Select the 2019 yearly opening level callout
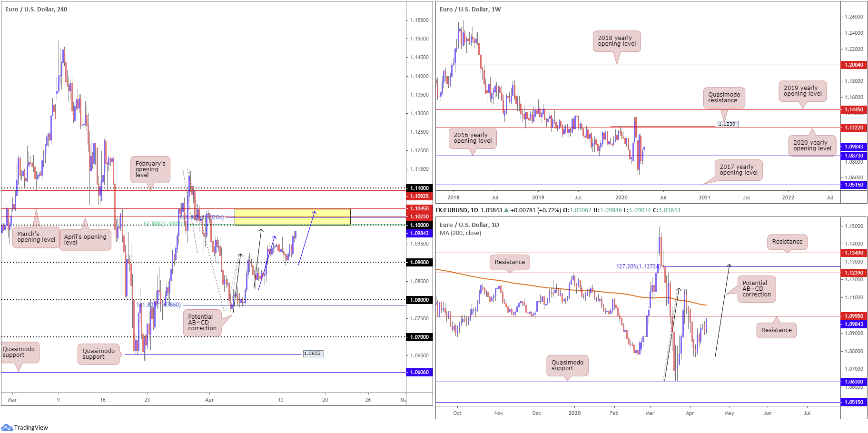868x433 pixels. [x=803, y=91]
